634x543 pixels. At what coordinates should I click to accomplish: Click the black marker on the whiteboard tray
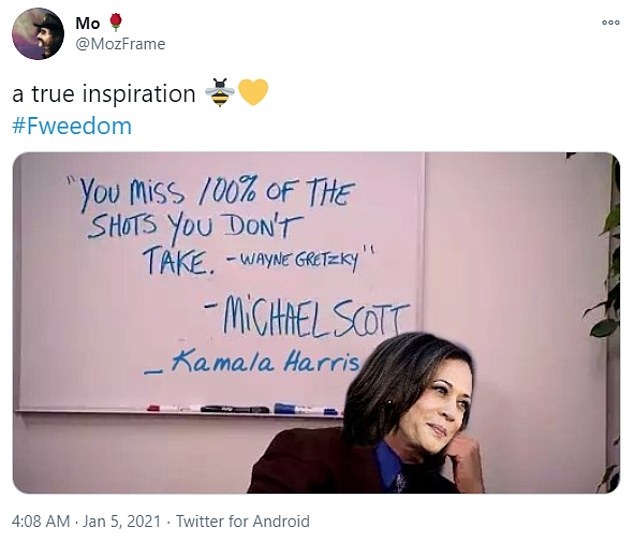233,409
